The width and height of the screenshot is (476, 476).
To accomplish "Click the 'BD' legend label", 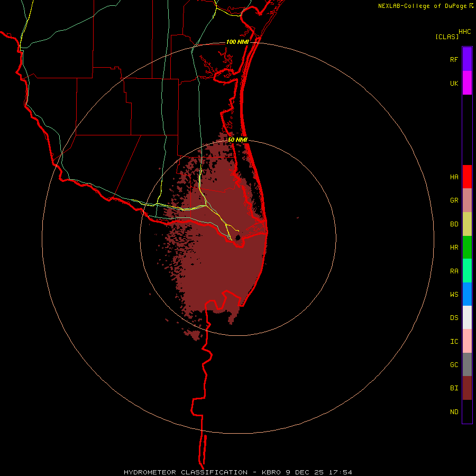I will [454, 224].
